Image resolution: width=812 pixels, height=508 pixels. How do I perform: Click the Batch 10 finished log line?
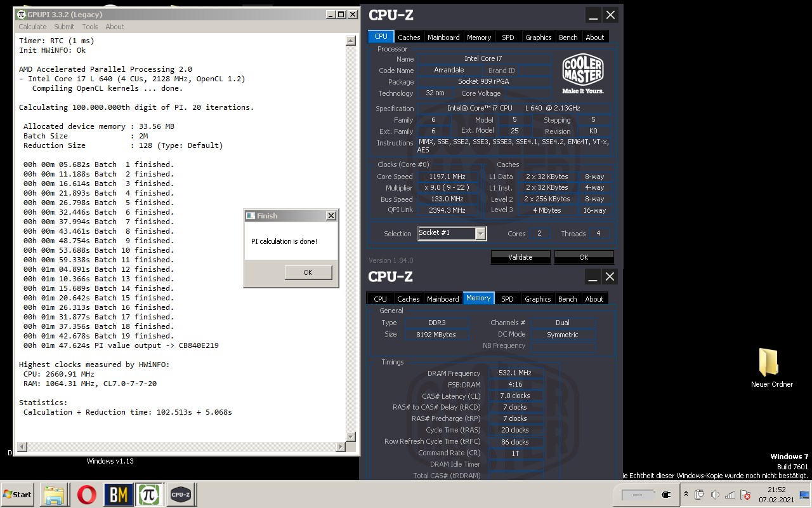(98, 250)
